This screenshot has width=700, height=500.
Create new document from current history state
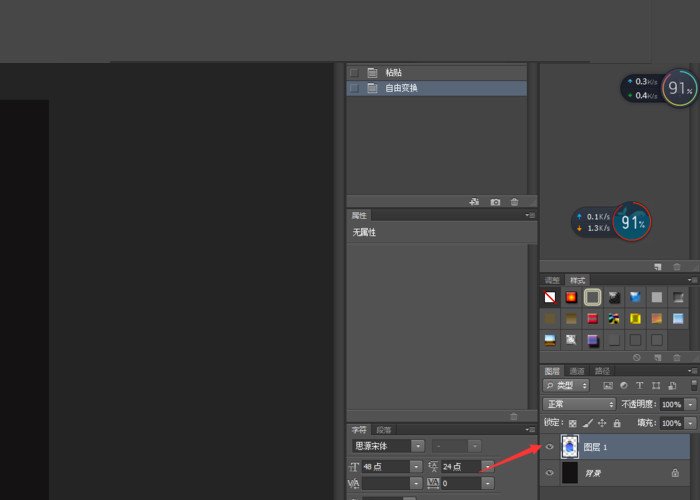click(475, 202)
